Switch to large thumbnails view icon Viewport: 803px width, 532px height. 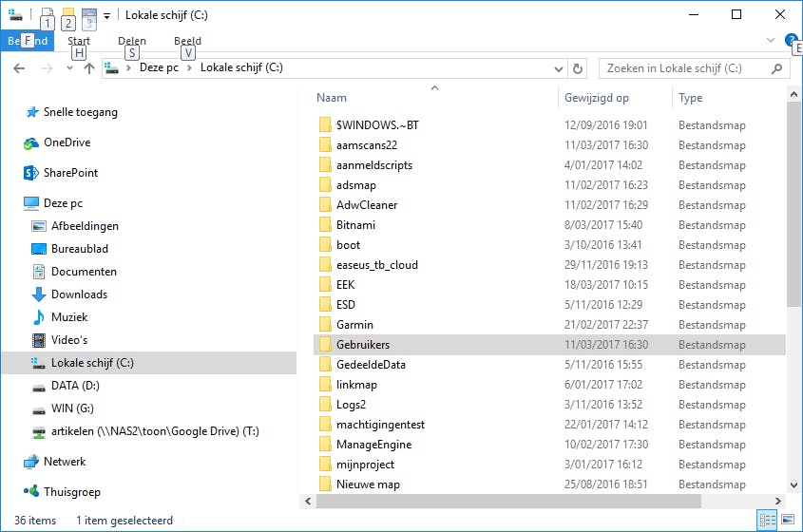tap(788, 521)
